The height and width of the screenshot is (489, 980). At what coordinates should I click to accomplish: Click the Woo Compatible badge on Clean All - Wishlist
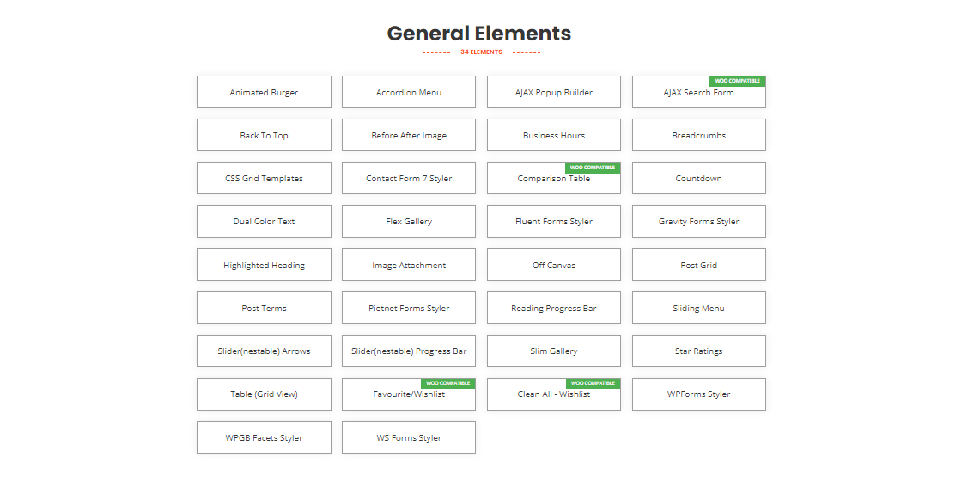(593, 383)
